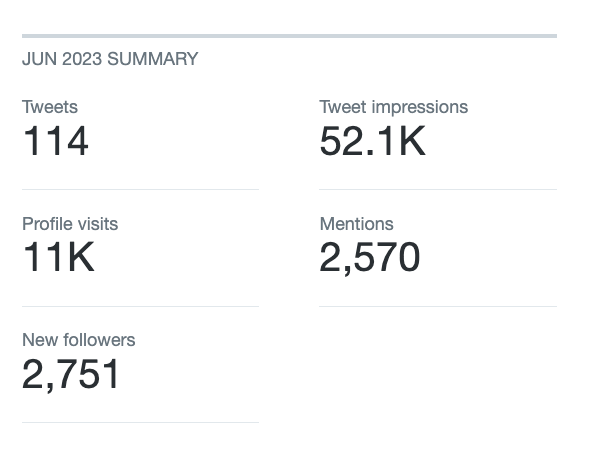
Task: Click the divider line below 11K
Action: coord(140,306)
